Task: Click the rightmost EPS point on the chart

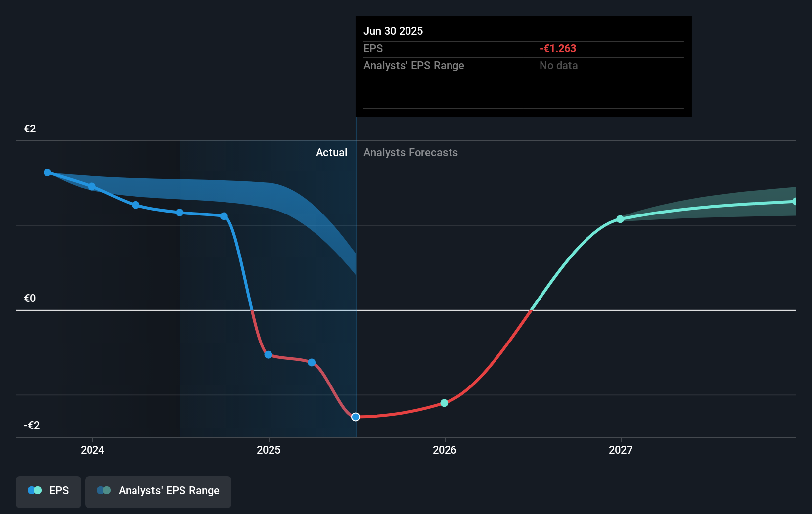Action: [x=796, y=201]
